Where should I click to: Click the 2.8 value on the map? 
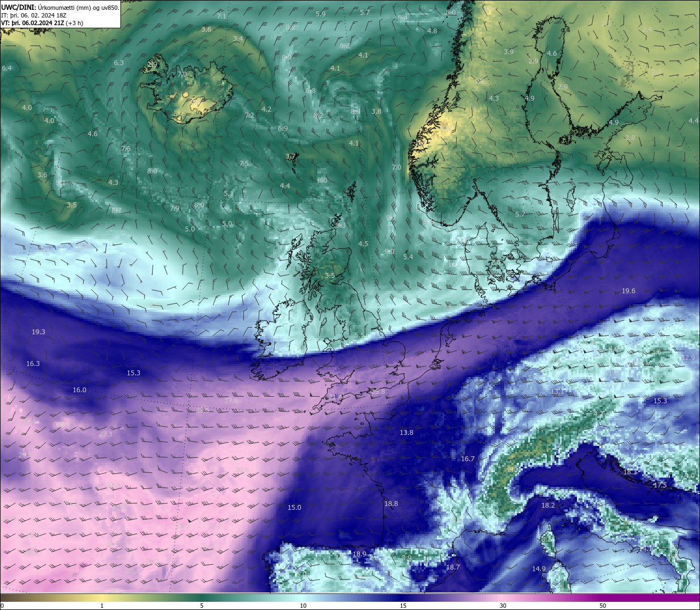630,138
